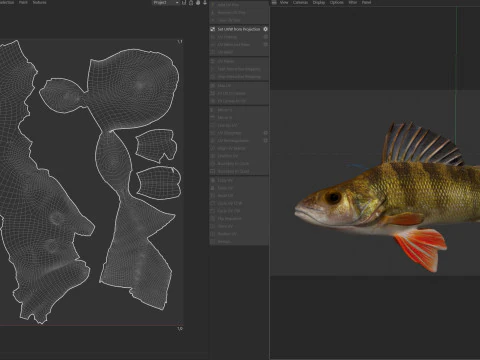Choose the Add UV Pins command
480x360 pixels.
pyautogui.click(x=239, y=5)
